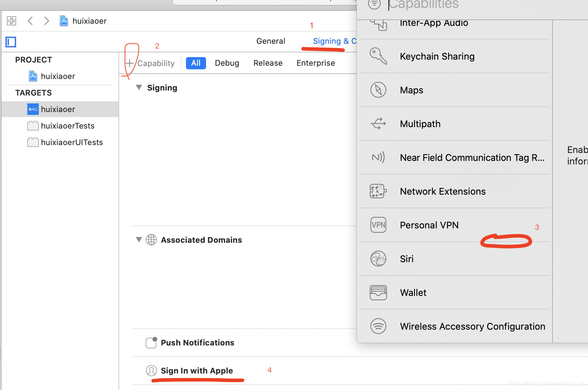Click the + Capability button label

pyautogui.click(x=156, y=63)
